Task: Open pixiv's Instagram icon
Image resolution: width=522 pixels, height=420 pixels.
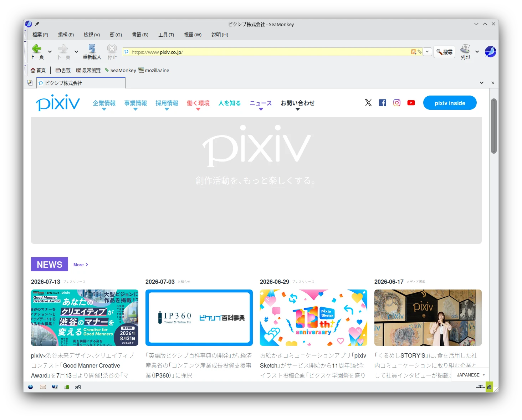Action: (397, 103)
